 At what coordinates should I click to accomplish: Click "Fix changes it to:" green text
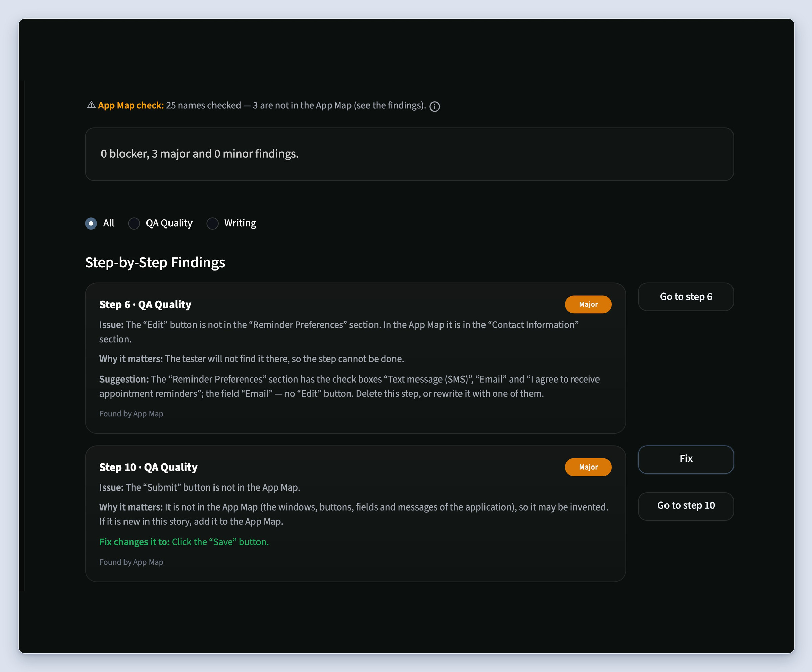(x=135, y=542)
